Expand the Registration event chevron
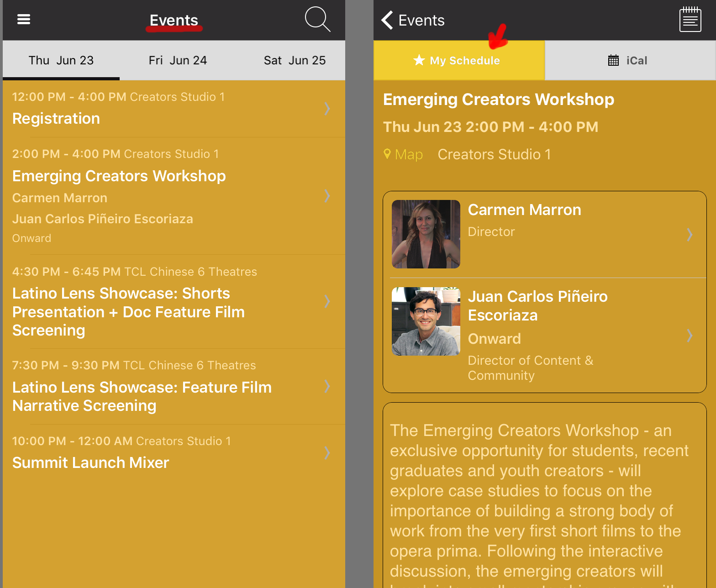The width and height of the screenshot is (716, 588). (327, 109)
